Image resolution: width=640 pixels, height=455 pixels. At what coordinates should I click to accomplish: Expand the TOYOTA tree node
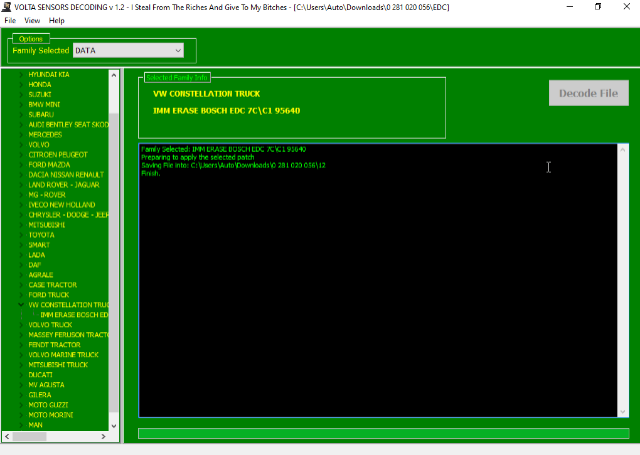tap(21, 235)
